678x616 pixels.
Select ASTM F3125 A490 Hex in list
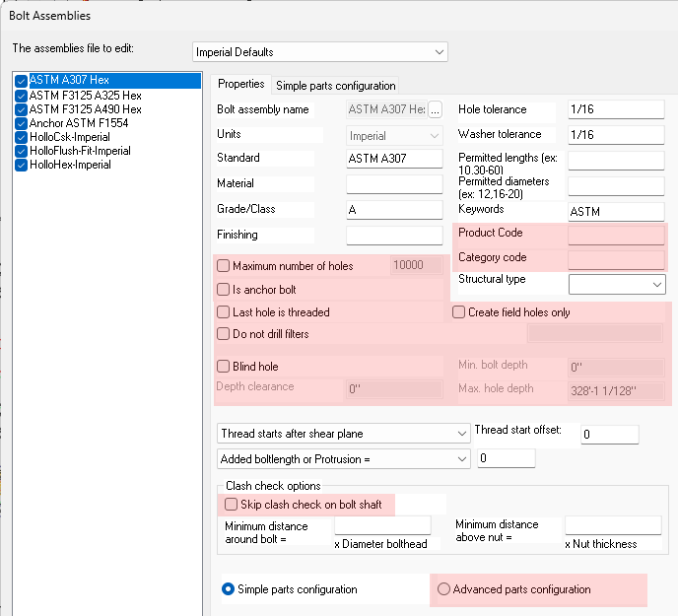tap(85, 109)
